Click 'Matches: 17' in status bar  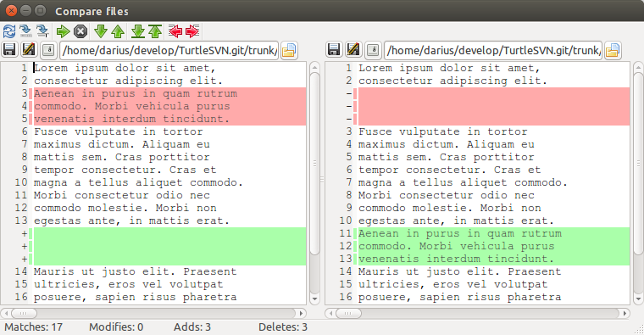tap(34, 327)
